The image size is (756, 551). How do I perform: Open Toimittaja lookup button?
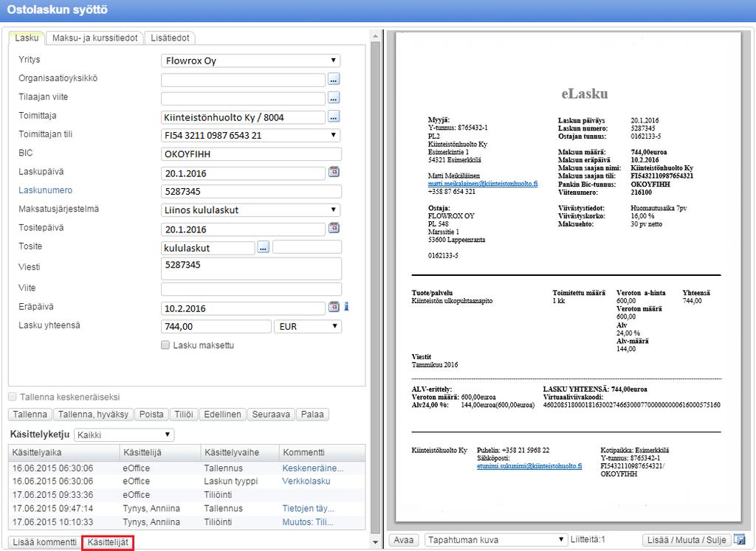point(334,117)
